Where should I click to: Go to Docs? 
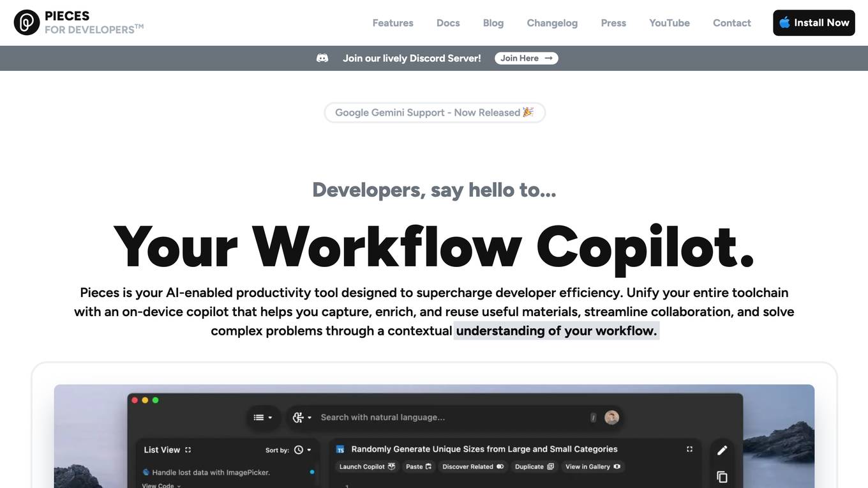[448, 23]
